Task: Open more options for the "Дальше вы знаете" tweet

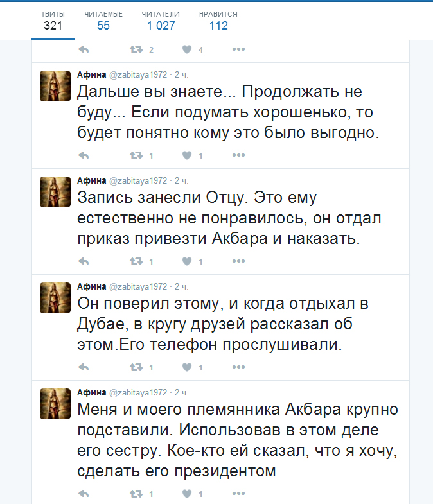Action: pos(238,155)
